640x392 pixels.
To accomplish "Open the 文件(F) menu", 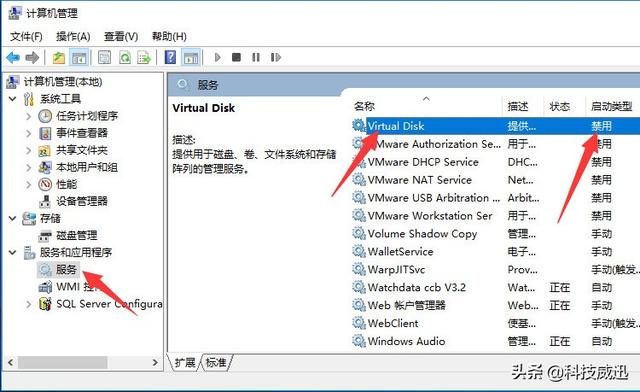I will (26, 37).
